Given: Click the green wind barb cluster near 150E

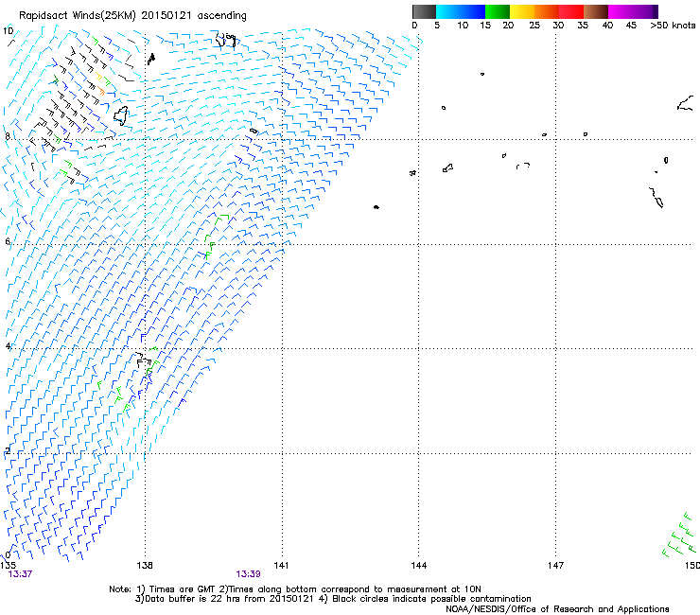Looking at the screenshot, I should tap(679, 536).
